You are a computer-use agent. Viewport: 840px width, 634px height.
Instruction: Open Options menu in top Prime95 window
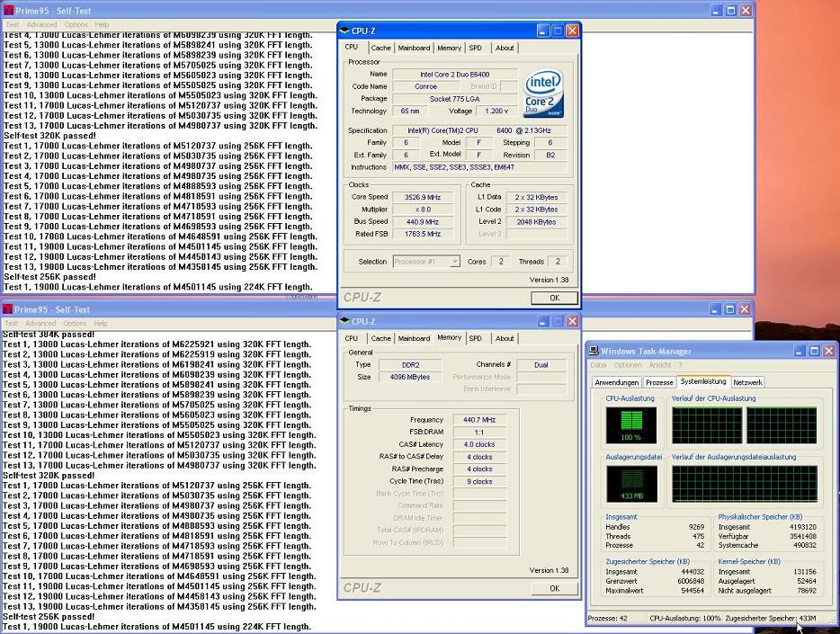coord(76,24)
